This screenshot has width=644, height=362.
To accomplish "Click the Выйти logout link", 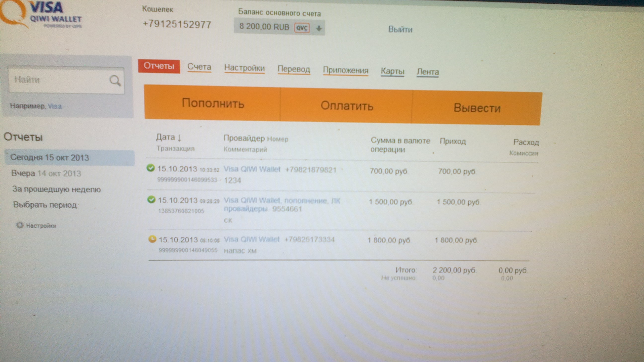I will pos(400,30).
